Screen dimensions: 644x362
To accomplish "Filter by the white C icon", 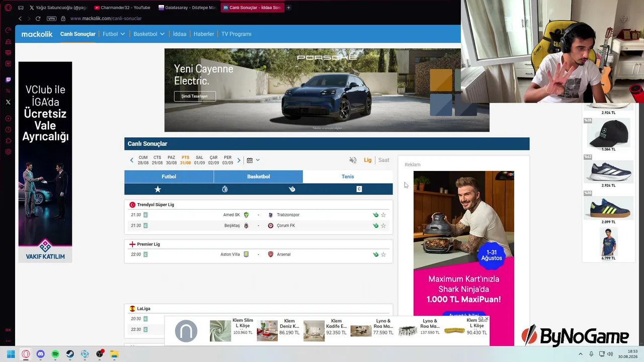I will pyautogui.click(x=359, y=189).
